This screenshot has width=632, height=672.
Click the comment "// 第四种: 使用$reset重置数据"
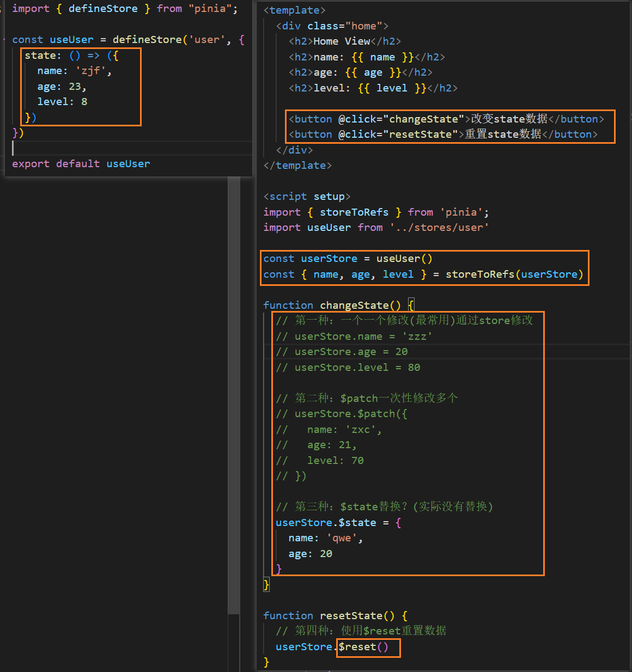click(x=361, y=631)
